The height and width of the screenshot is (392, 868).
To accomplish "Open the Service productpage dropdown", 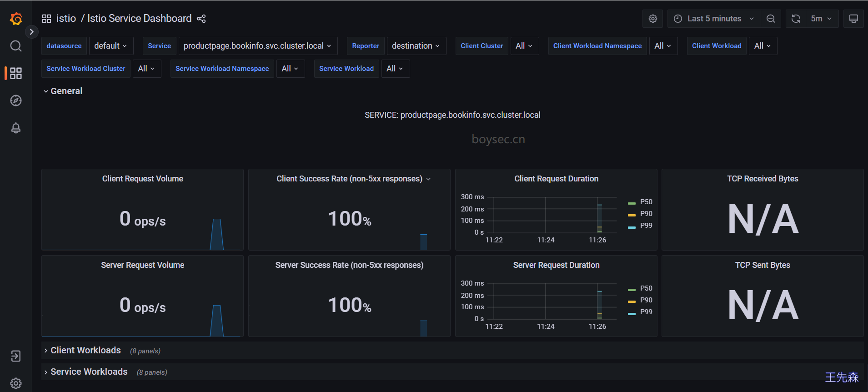I will (x=258, y=46).
